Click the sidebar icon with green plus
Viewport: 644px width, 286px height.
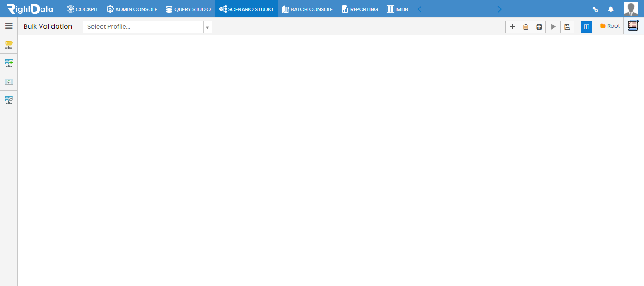pyautogui.click(x=9, y=63)
